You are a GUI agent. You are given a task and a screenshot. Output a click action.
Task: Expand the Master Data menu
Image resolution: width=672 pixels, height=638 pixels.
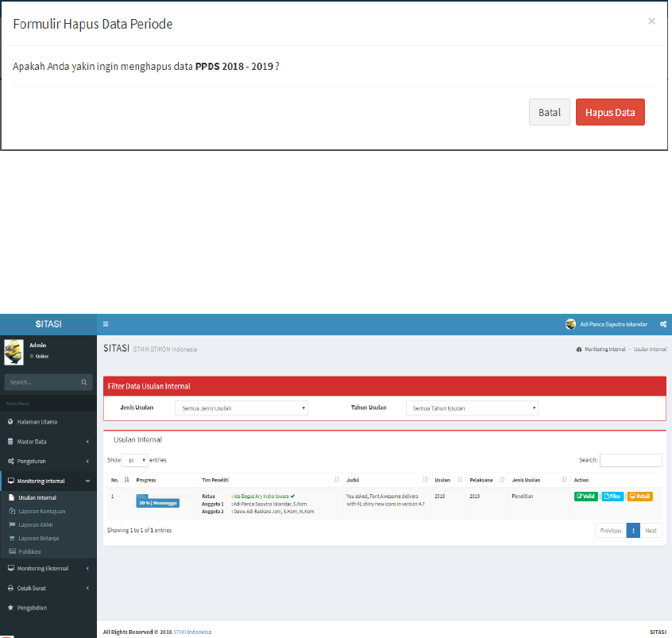pyautogui.click(x=48, y=442)
